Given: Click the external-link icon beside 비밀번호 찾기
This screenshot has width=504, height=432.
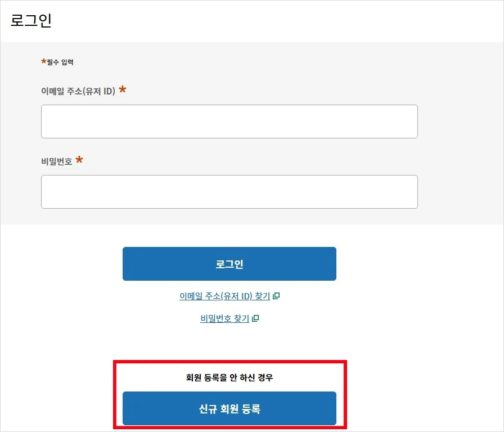Looking at the screenshot, I should coord(256,318).
